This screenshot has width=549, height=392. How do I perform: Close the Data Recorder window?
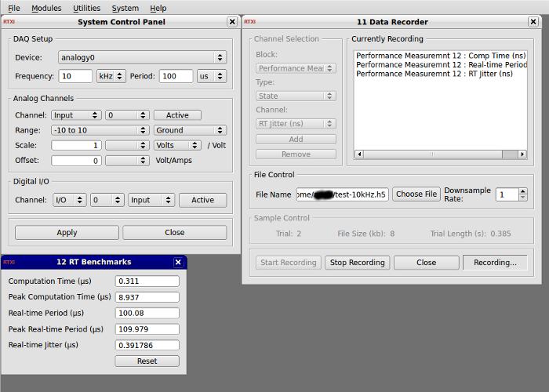(x=540, y=23)
